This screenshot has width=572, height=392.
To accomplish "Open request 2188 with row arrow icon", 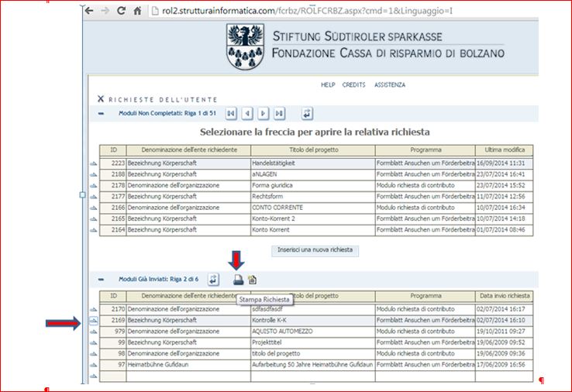I will [94, 174].
